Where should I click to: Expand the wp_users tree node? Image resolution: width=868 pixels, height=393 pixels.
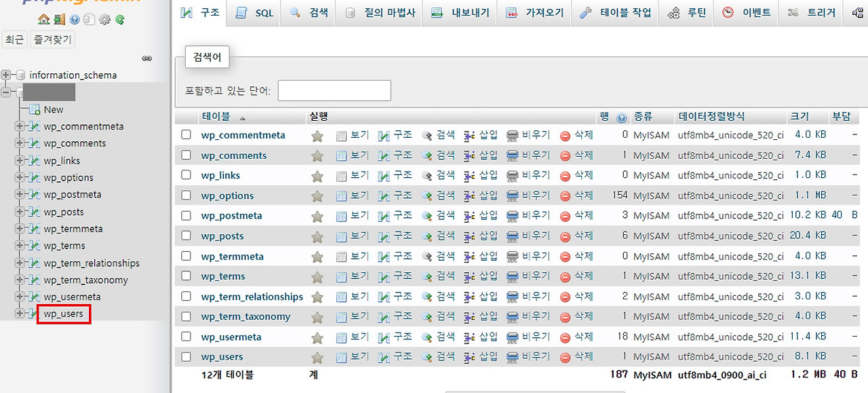tap(20, 314)
